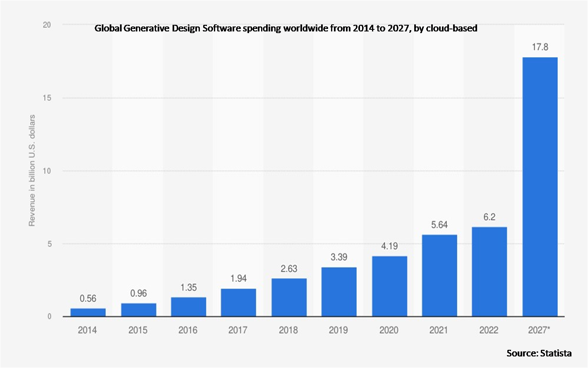Viewport: 588px width, 368px height.
Task: Select the 10 y-axis tick label
Action: point(47,171)
